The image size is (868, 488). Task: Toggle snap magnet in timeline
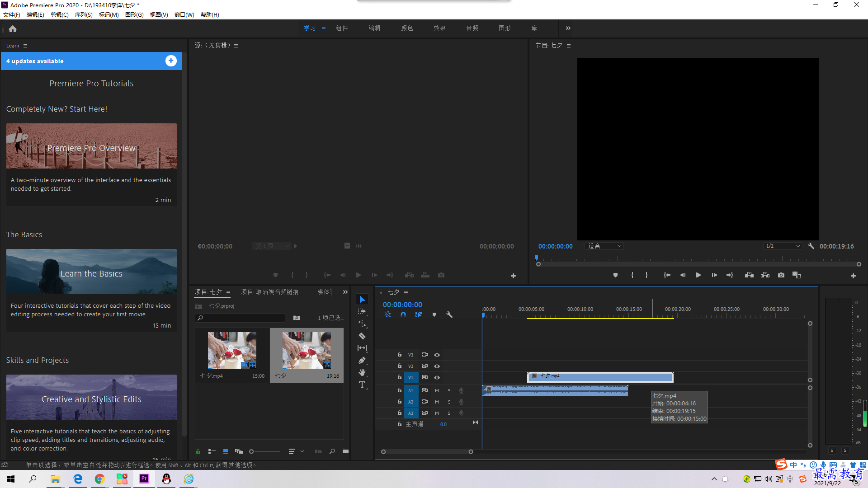click(403, 314)
